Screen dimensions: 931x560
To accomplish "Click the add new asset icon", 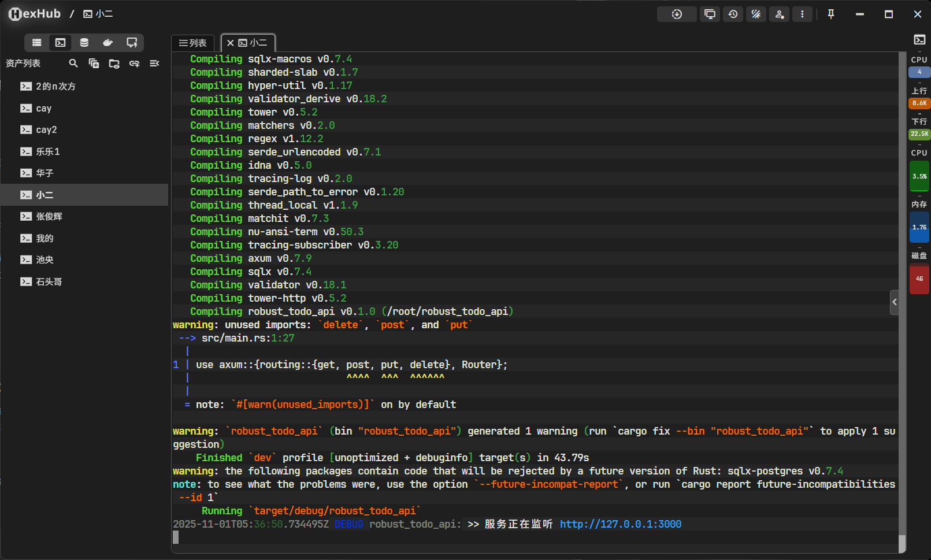I will [x=94, y=64].
